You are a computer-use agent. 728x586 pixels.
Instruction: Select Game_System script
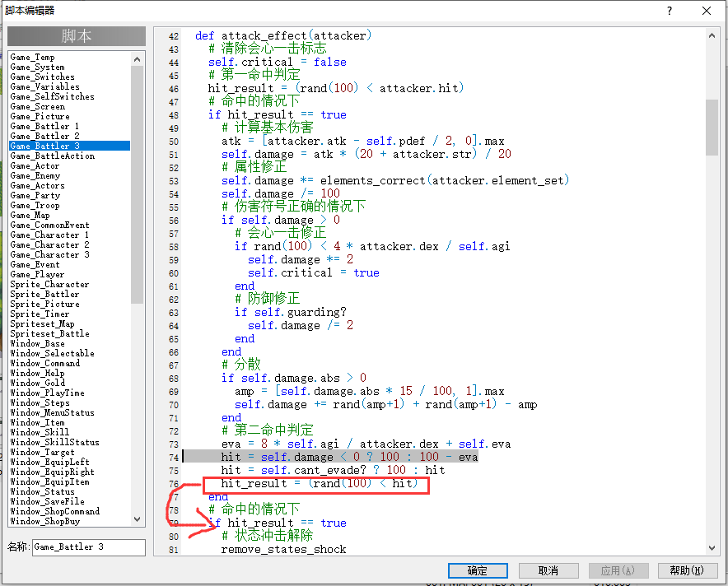37,67
